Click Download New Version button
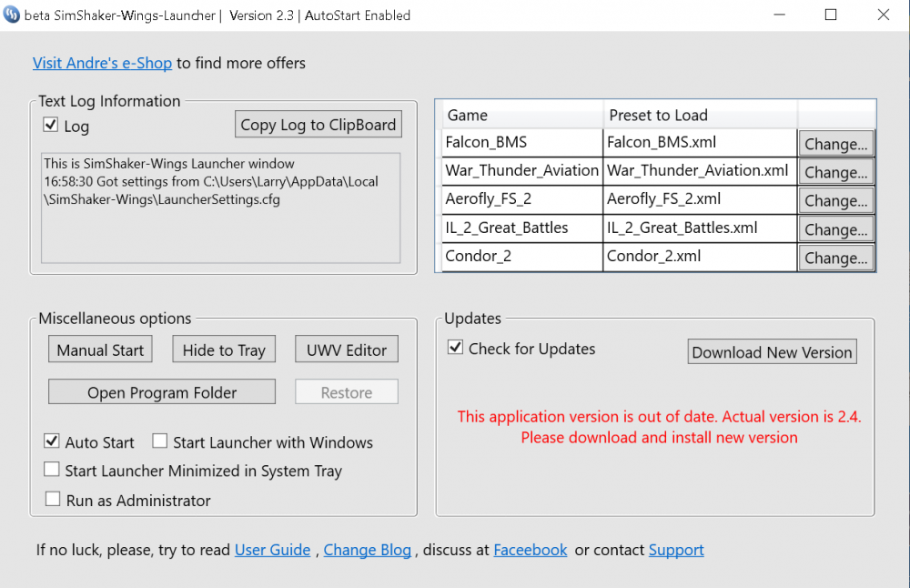Viewport: 910px width, 588px height. coord(772,352)
